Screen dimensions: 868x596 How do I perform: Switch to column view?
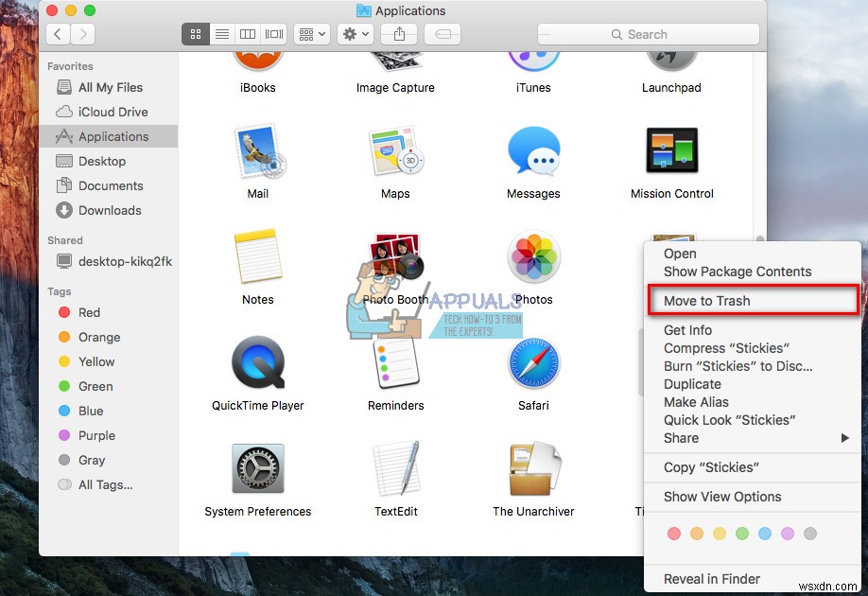tap(247, 34)
